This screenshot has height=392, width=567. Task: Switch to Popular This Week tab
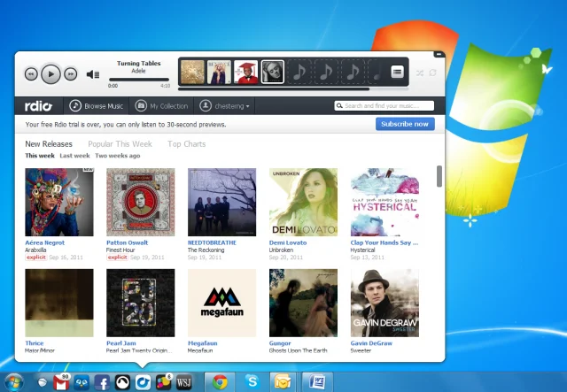coord(120,144)
